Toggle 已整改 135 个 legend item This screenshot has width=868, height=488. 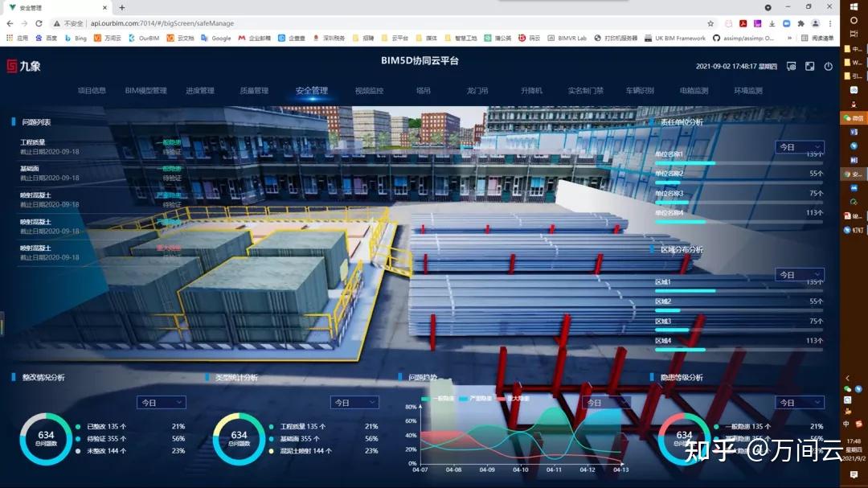pyautogui.click(x=101, y=427)
